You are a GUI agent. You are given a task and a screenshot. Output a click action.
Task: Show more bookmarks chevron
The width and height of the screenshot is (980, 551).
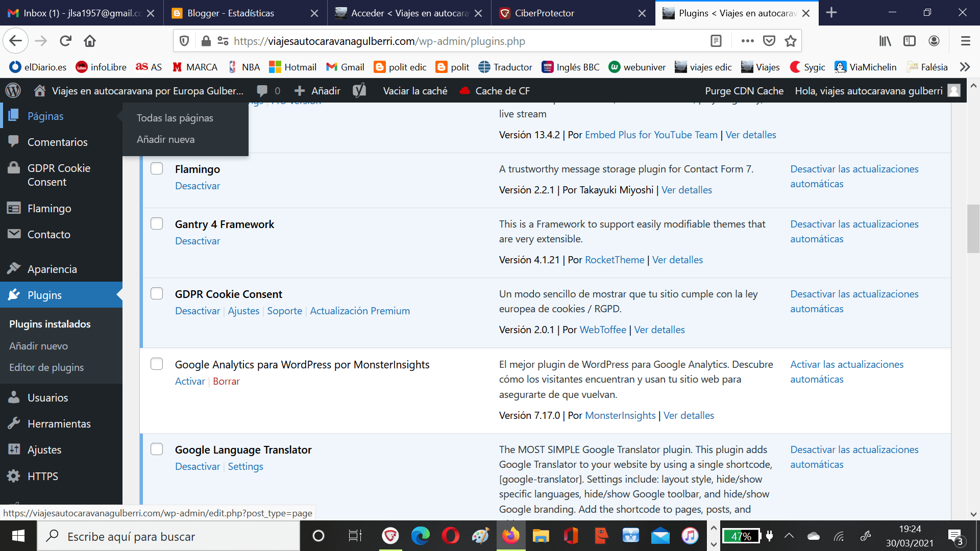coord(965,67)
